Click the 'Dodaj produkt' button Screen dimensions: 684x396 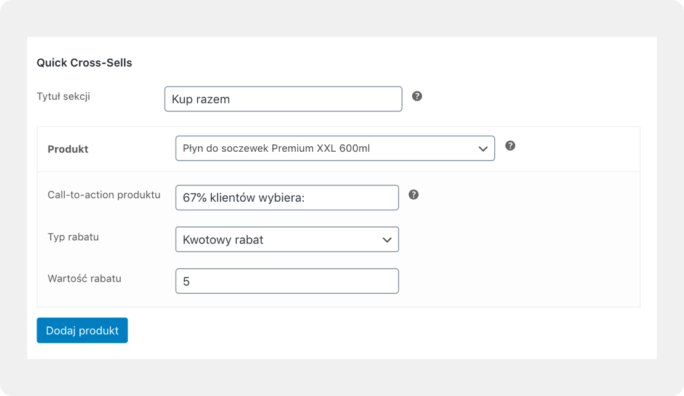(82, 330)
